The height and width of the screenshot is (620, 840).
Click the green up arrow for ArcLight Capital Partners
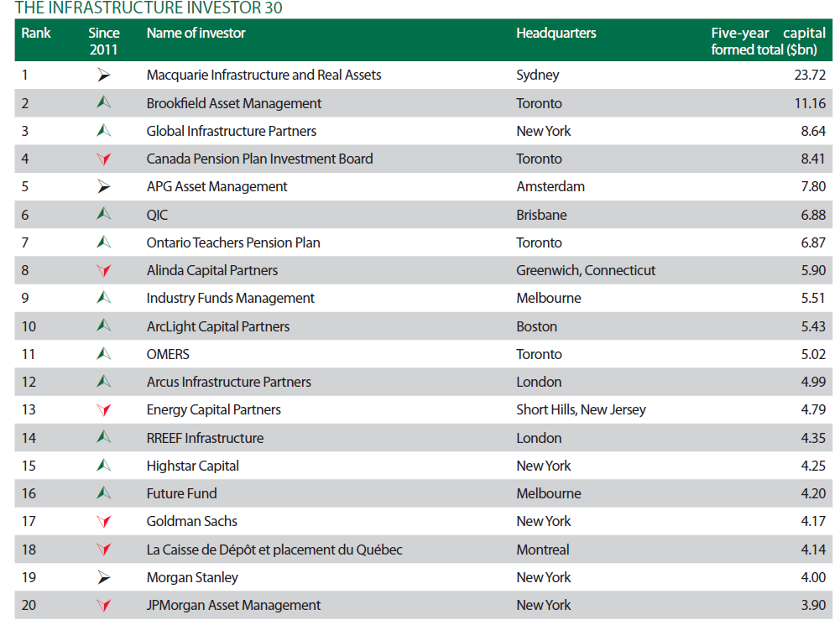pyautogui.click(x=104, y=326)
